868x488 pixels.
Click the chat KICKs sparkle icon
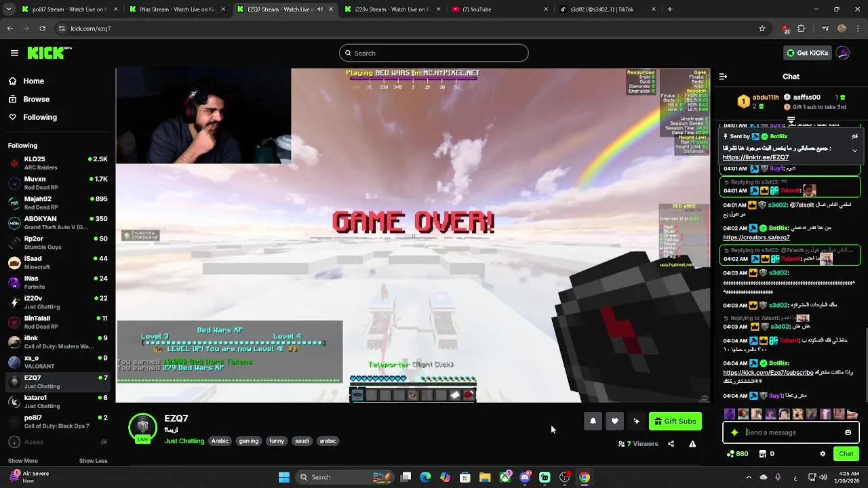pos(734,432)
